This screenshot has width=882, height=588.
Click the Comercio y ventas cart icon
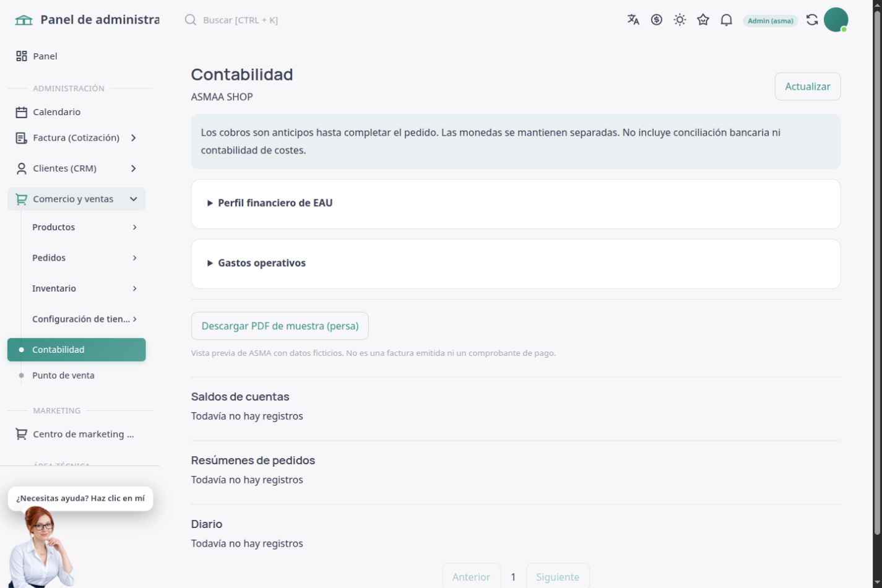pyautogui.click(x=22, y=199)
